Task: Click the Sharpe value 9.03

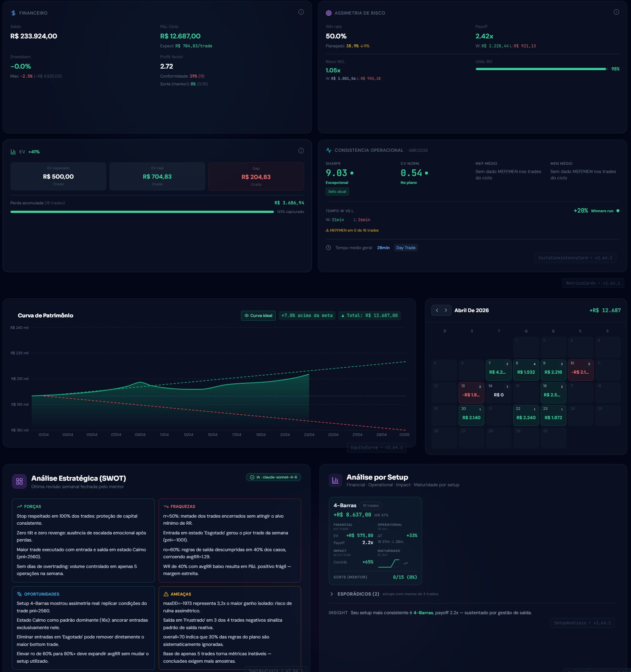Action: coord(336,173)
